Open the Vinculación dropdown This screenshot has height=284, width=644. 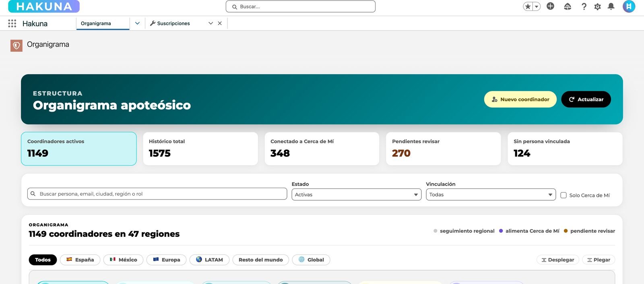(x=491, y=195)
